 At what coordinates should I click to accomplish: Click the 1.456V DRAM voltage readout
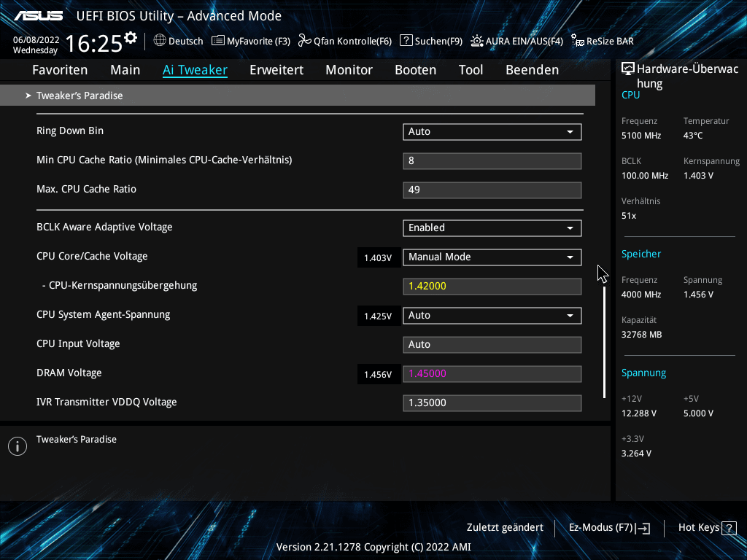tap(378, 374)
